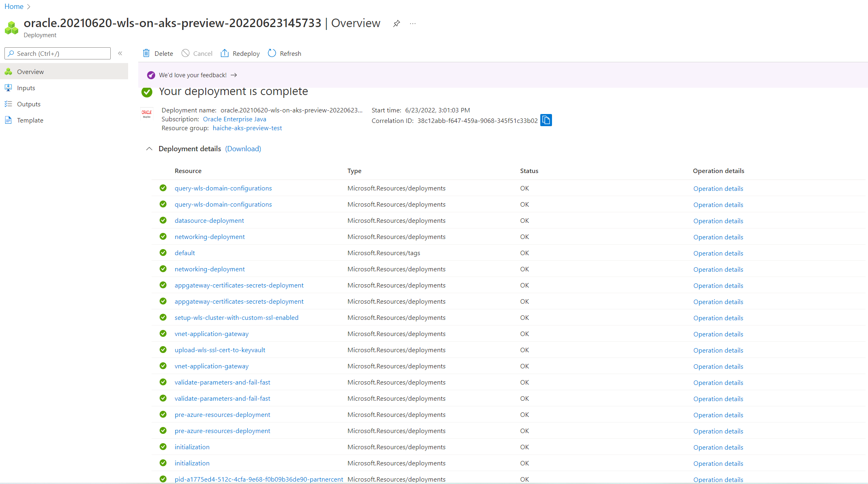Screen dimensions: 868x484
Task: Click the Home breadcrumb link
Action: click(x=14, y=6)
